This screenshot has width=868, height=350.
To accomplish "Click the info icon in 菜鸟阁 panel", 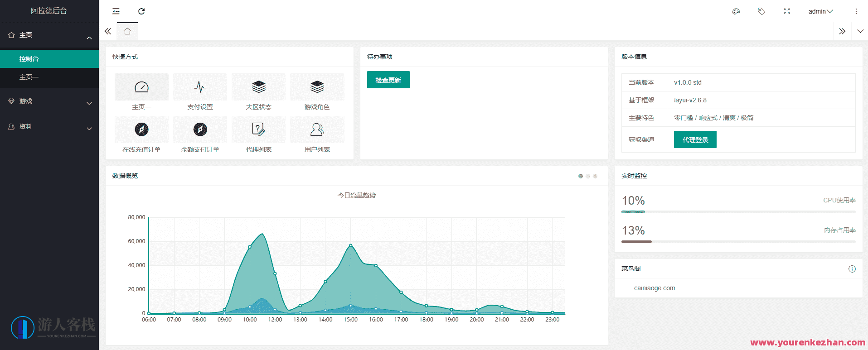I will (x=852, y=269).
